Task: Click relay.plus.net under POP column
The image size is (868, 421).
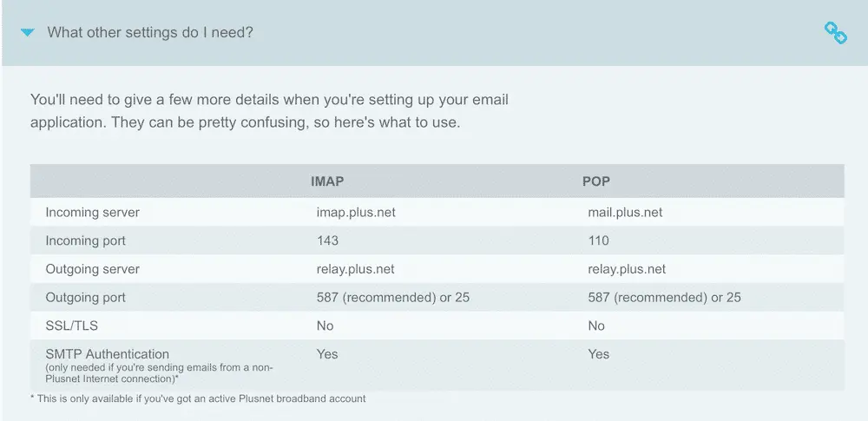Action: coord(627,269)
